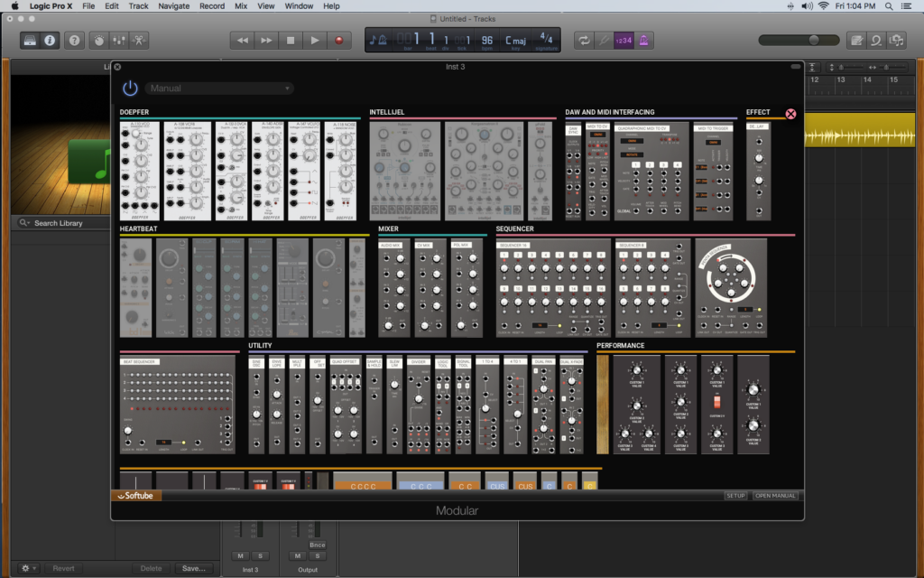Open the Quick Help question mark button
The width and height of the screenshot is (924, 578).
pos(74,40)
